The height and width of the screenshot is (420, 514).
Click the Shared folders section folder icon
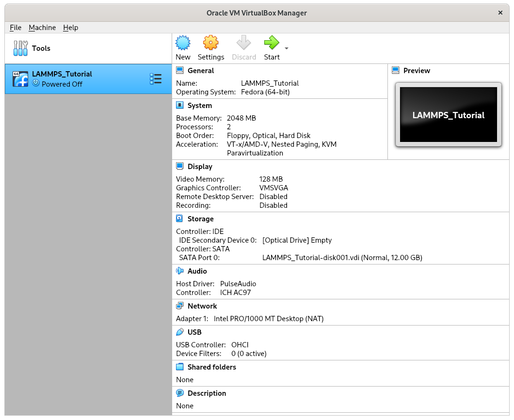pyautogui.click(x=179, y=367)
